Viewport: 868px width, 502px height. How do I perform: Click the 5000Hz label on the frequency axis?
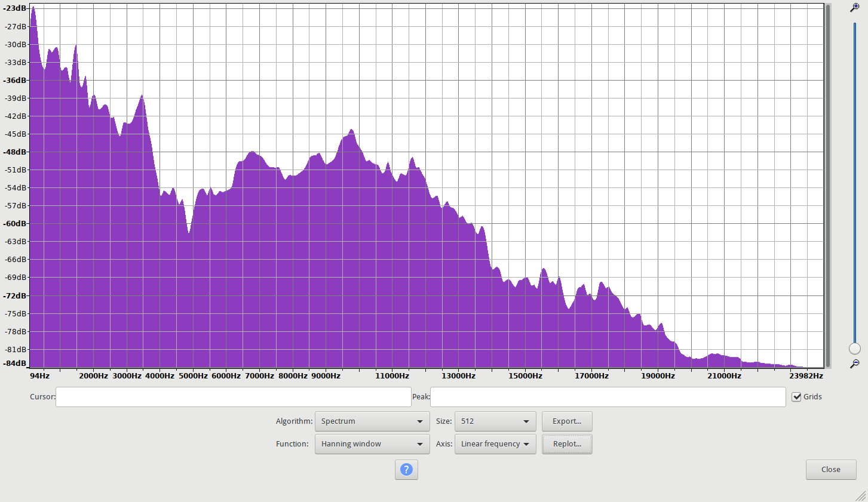tap(193, 376)
